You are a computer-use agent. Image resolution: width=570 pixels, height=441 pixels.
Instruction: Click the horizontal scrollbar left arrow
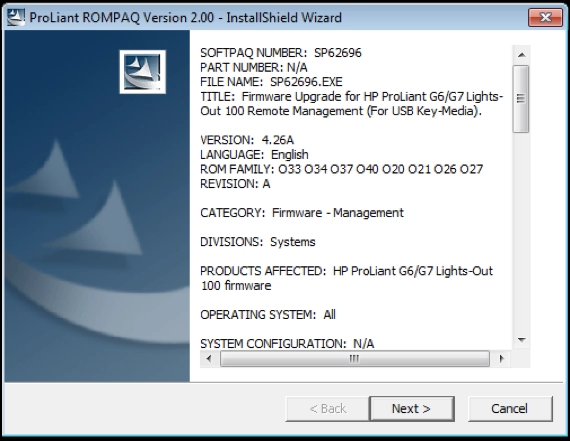[x=209, y=359]
